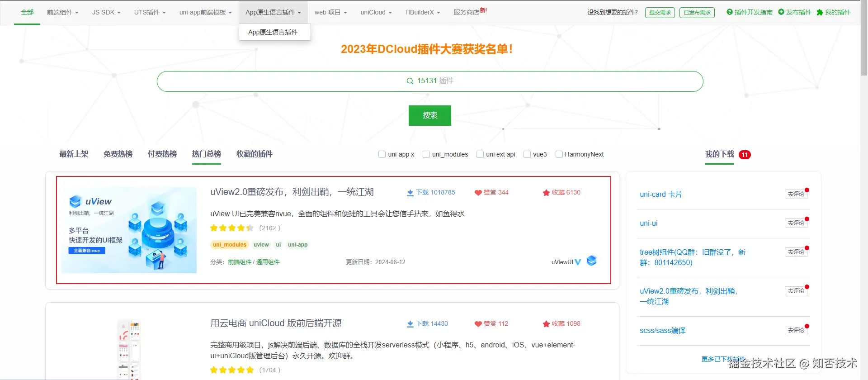868x380 pixels.
Task: Select the HarmonyNext checkbox
Action: 559,154
